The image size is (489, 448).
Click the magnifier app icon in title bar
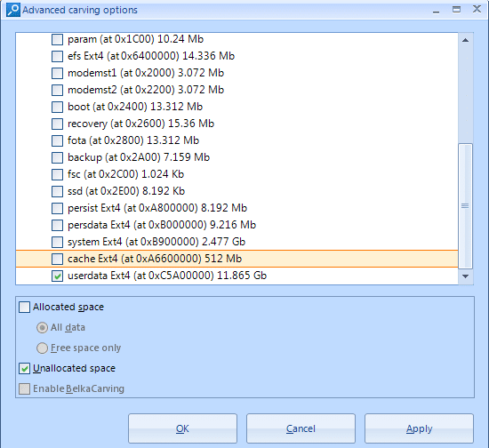(x=13, y=10)
